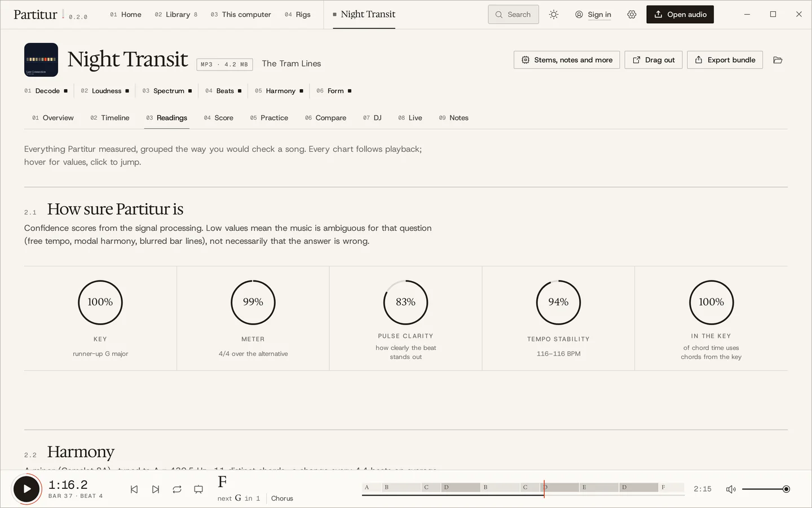
Task: Click the Chorus section label
Action: point(282,498)
